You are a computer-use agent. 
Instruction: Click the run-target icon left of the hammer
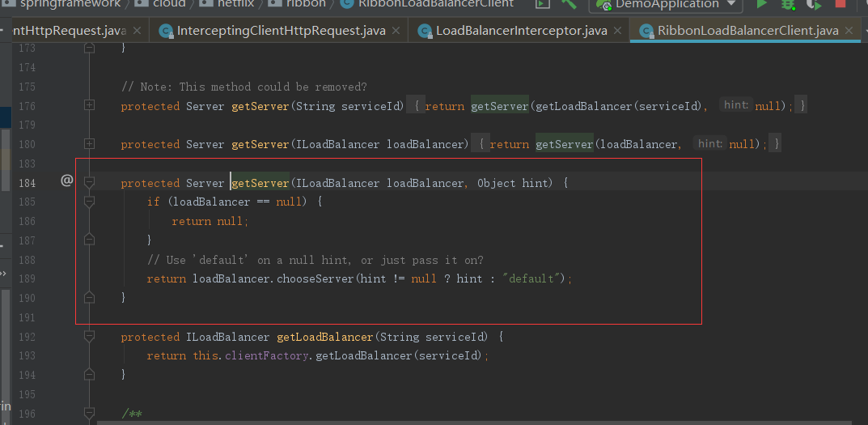tap(543, 3)
